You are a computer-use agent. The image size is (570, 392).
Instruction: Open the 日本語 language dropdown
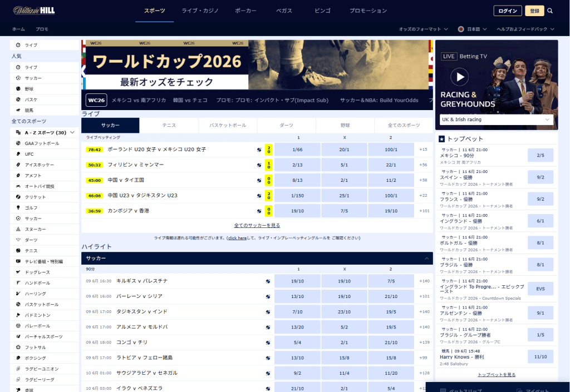coord(472,29)
